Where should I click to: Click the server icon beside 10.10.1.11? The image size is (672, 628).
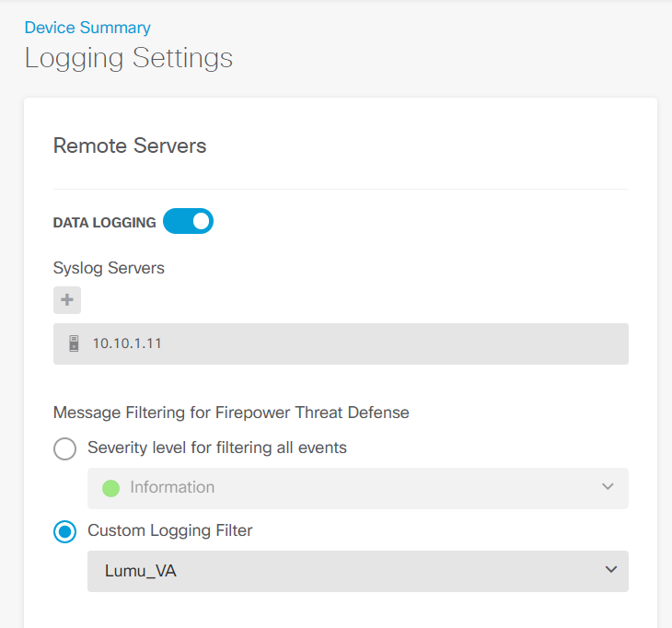pos(74,343)
